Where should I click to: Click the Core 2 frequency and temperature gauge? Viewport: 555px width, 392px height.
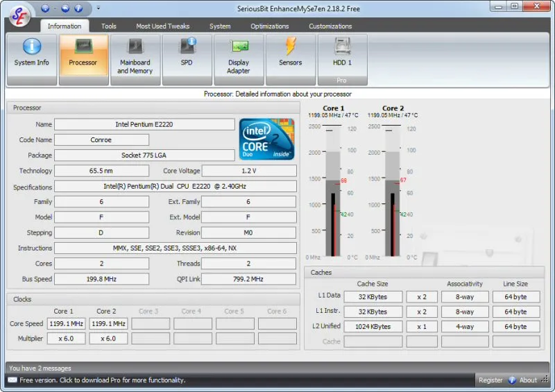(x=393, y=191)
